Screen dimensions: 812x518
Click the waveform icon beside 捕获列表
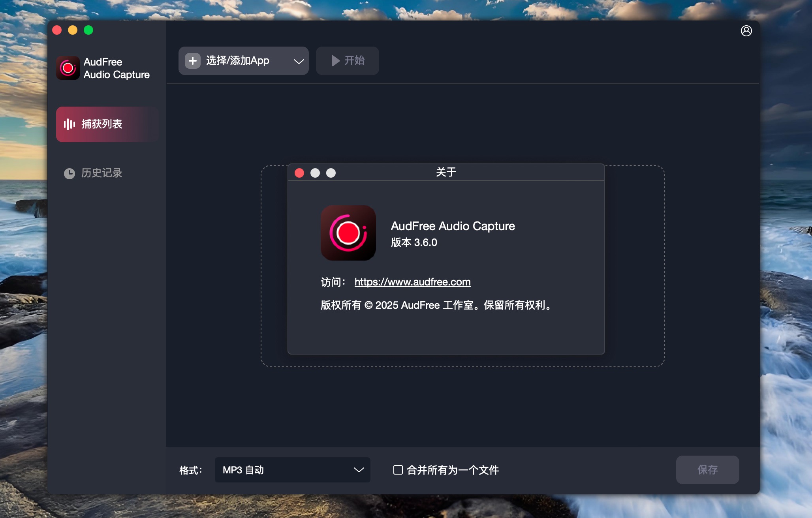click(x=70, y=124)
